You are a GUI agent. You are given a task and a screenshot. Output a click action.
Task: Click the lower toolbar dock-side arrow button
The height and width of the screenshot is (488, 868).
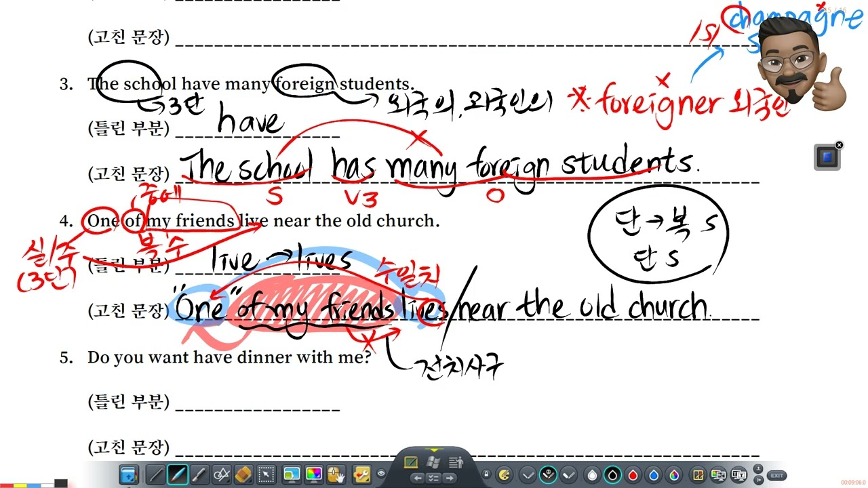(758, 481)
